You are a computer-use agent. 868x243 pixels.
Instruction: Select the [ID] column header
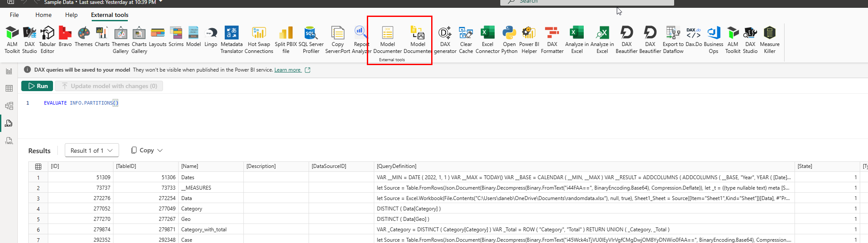click(x=80, y=166)
